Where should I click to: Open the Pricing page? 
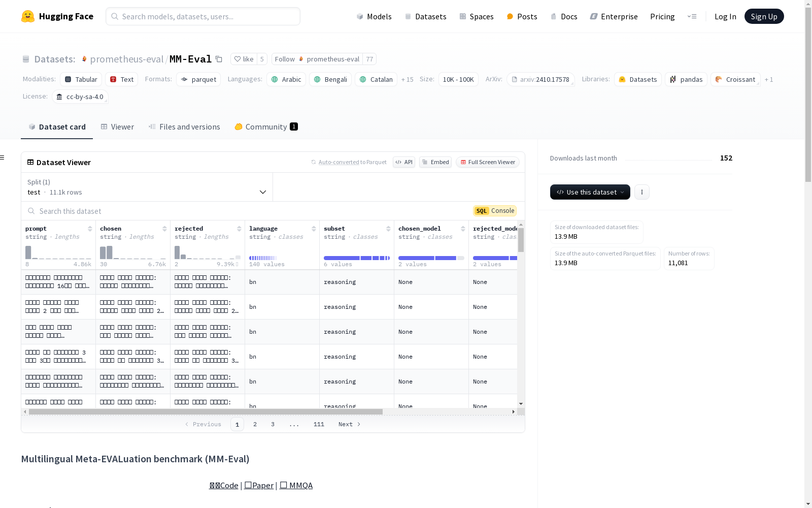coord(662,16)
